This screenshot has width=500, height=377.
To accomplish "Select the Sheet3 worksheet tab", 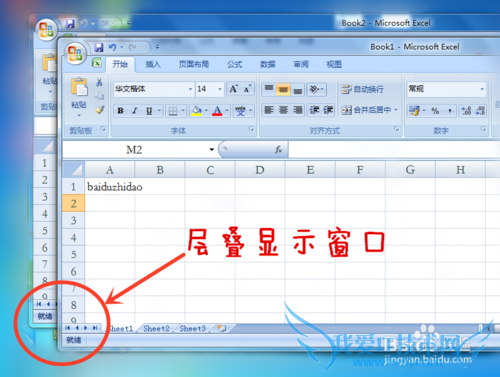I will [x=192, y=329].
